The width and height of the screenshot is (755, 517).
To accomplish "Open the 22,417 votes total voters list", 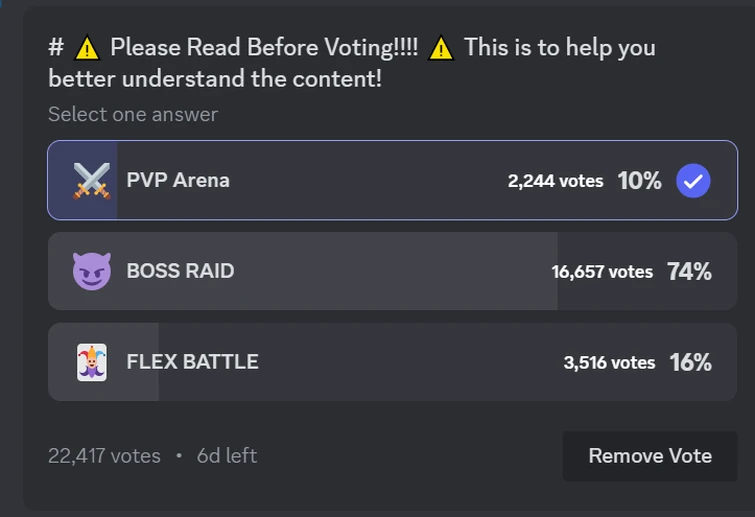I will tap(104, 456).
